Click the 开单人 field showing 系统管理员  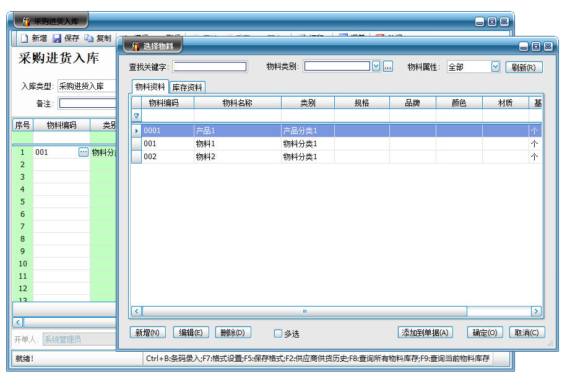79,339
